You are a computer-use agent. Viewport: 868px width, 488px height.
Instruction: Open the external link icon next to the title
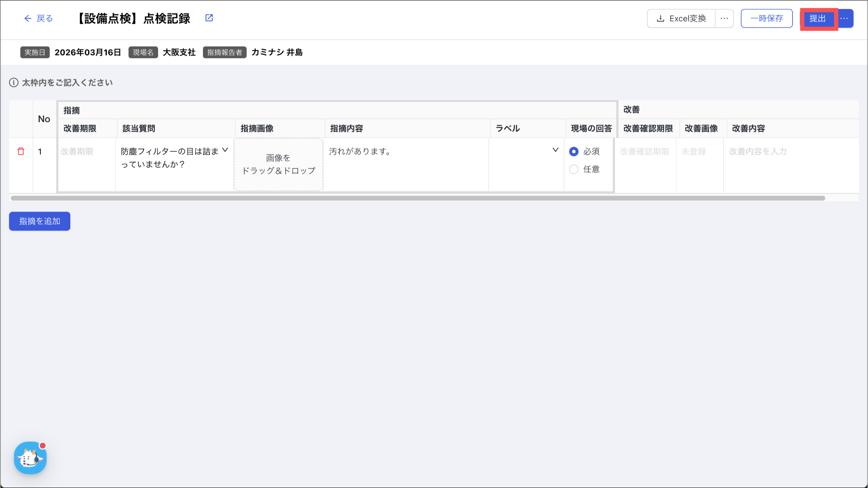coord(209,18)
